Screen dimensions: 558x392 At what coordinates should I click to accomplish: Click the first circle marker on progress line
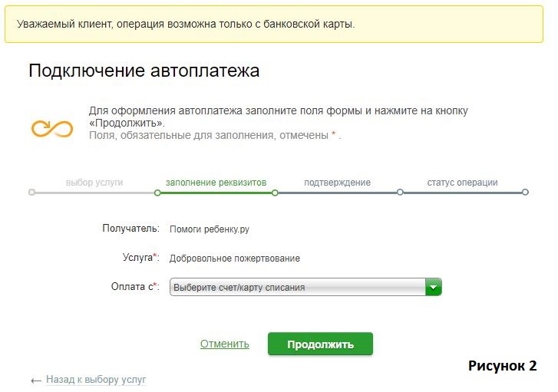pyautogui.click(x=31, y=193)
